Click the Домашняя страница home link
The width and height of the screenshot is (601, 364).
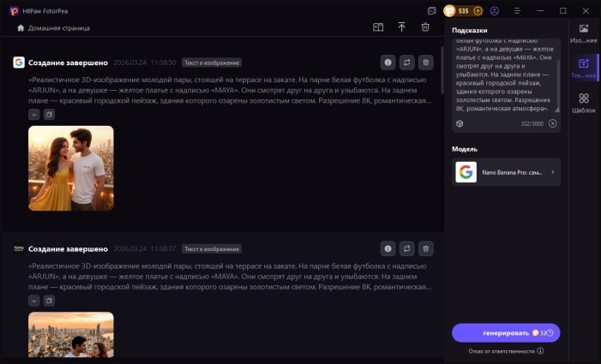click(53, 28)
